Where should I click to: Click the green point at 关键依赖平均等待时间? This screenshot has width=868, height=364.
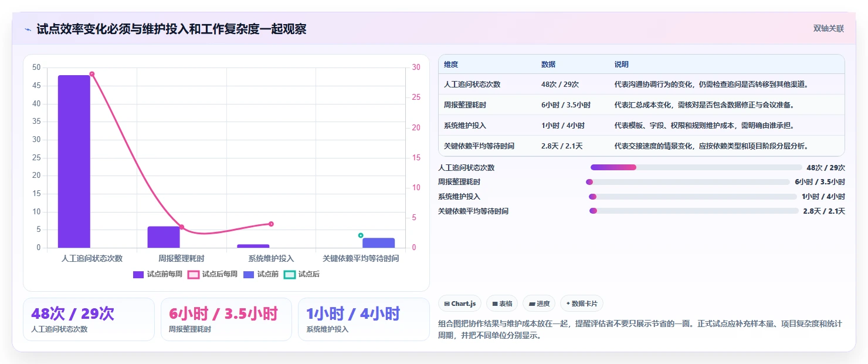tap(361, 235)
